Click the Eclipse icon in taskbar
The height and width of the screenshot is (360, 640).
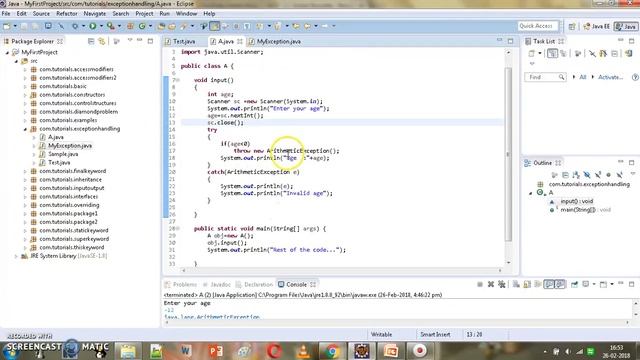362,351
